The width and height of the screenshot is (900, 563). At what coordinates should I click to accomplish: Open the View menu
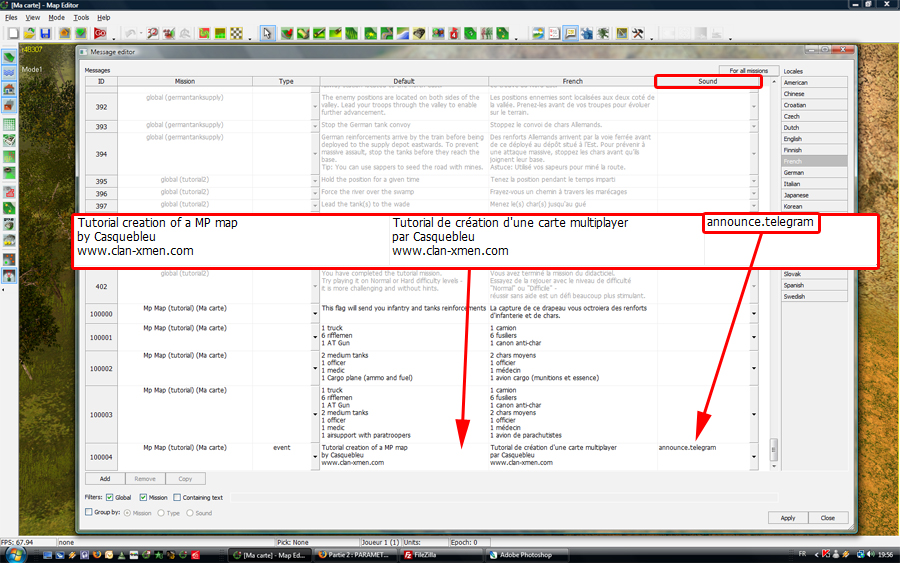33,18
